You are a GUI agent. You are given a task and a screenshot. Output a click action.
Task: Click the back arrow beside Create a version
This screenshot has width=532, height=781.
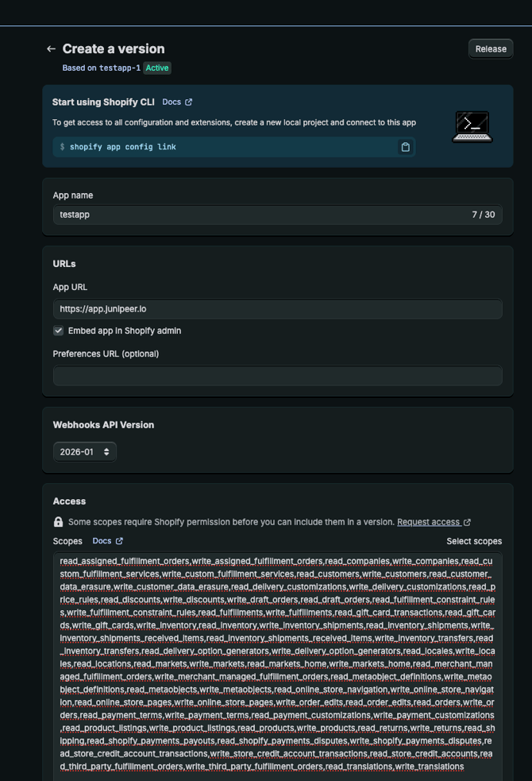click(x=52, y=49)
